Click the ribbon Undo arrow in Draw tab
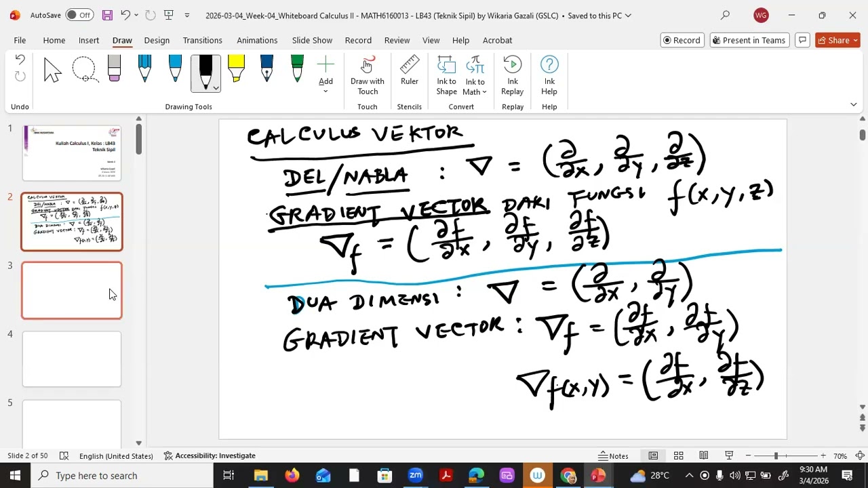868x488 pixels. point(20,60)
